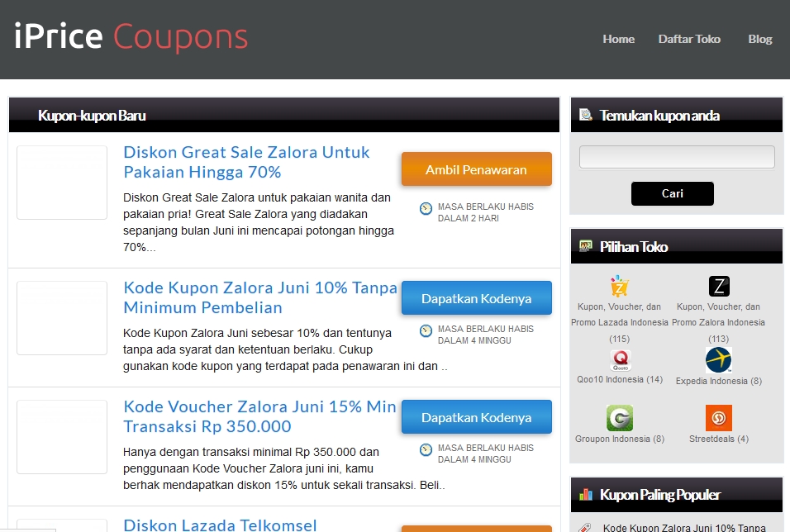Select the Expedia Indonesia airplane icon
The height and width of the screenshot is (532, 790).
point(718,359)
